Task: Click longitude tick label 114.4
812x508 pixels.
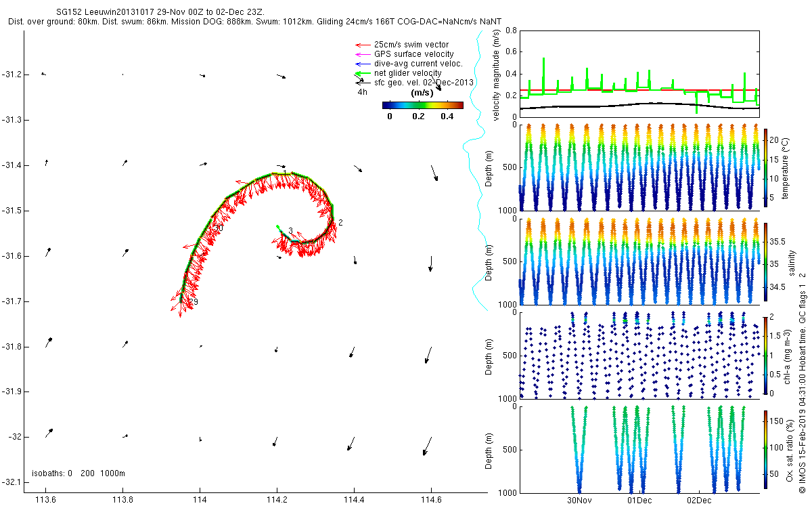Action: click(x=354, y=499)
